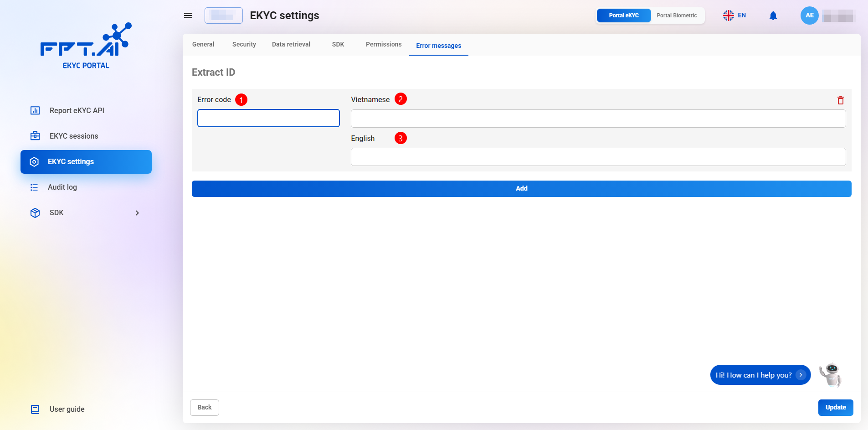Open the chatbot robot assistant

[830, 375]
